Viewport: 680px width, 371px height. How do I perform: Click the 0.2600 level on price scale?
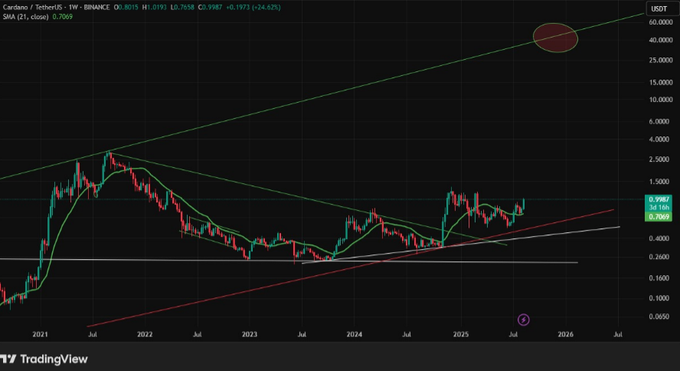coord(660,257)
